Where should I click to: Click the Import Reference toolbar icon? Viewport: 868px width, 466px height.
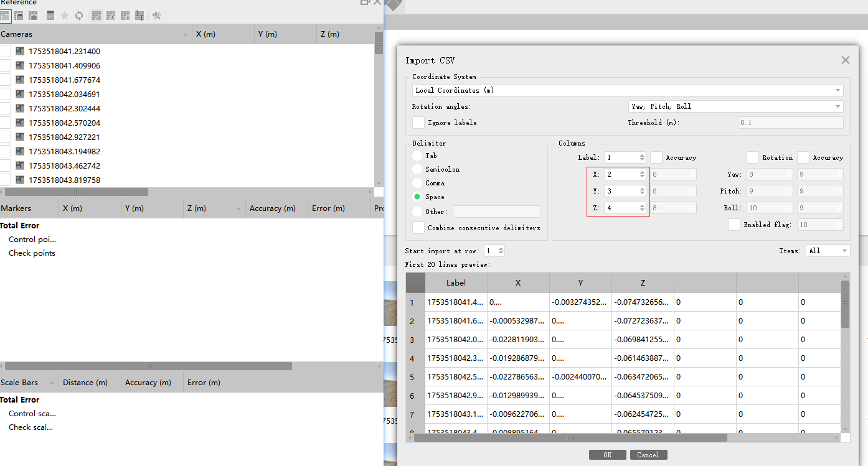[5, 16]
